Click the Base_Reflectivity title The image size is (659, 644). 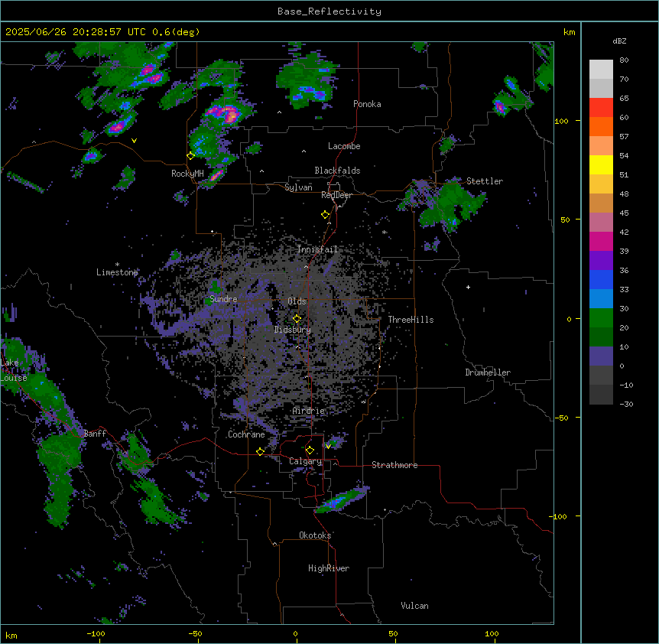(329, 11)
